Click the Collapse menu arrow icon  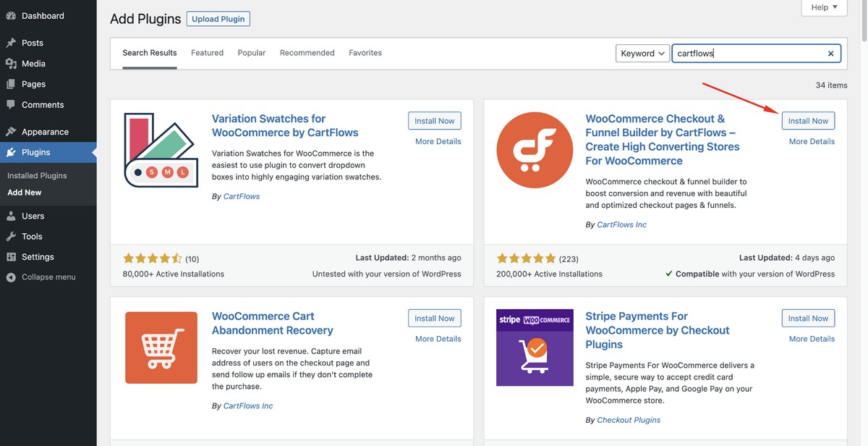[x=11, y=277]
